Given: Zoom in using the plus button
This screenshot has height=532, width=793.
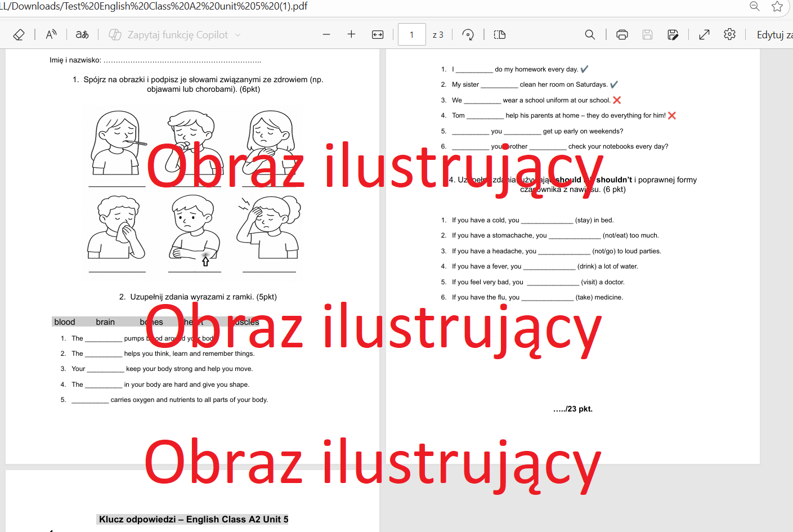Looking at the screenshot, I should click(351, 35).
